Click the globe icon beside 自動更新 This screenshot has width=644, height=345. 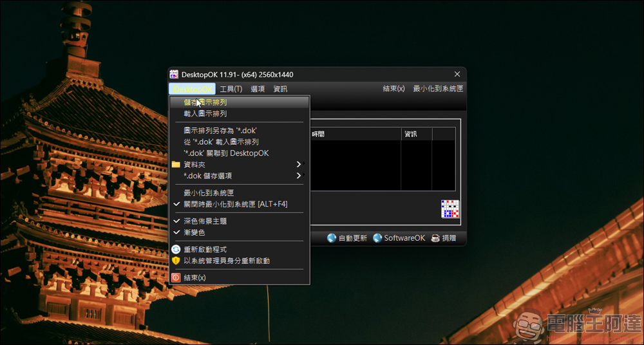332,238
